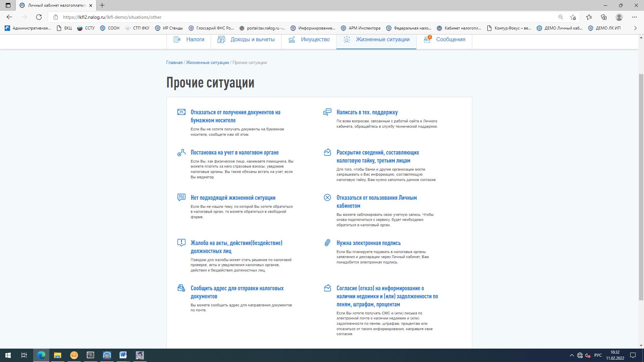Image resolution: width=644 pixels, height=362 pixels.
Task: Switch input language РУС indicator
Action: pos(598,355)
